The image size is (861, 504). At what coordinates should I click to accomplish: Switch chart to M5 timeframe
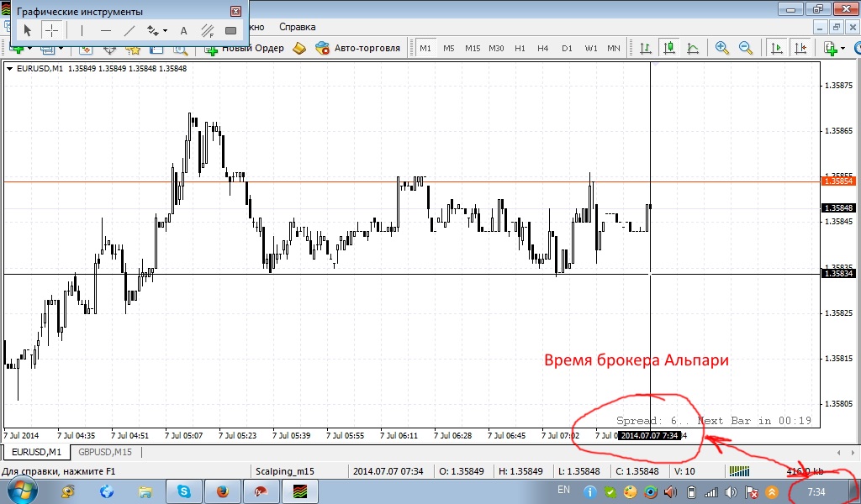tap(449, 48)
